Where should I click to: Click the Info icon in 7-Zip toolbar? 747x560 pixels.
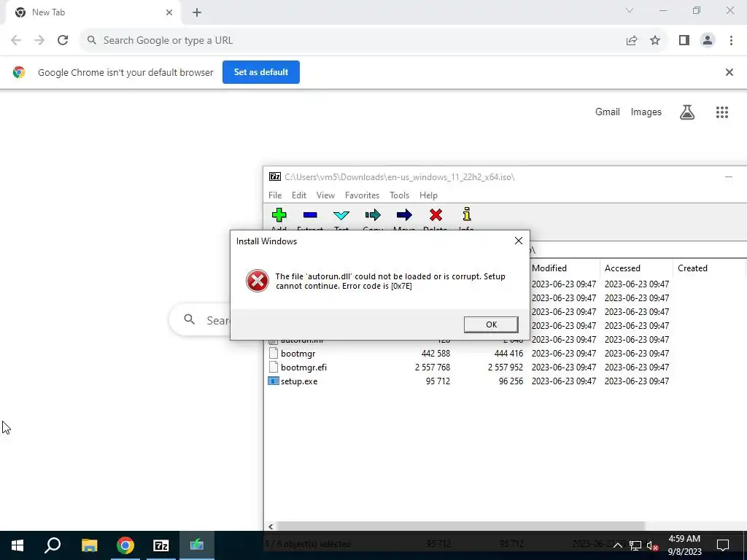click(x=467, y=214)
